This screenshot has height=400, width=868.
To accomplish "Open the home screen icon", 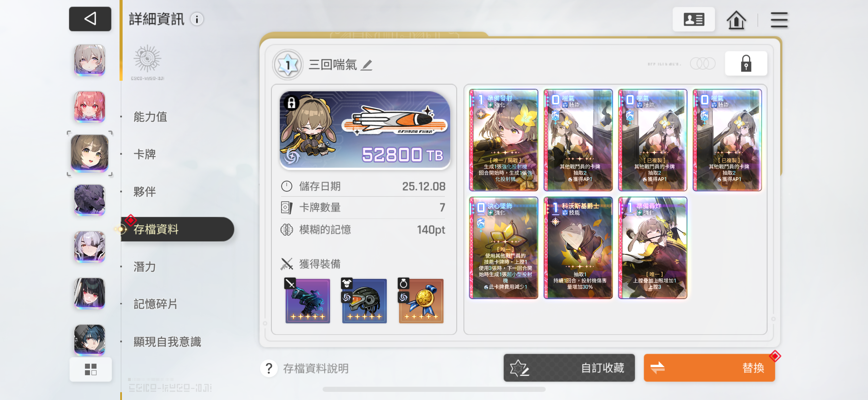I will [x=736, y=20].
